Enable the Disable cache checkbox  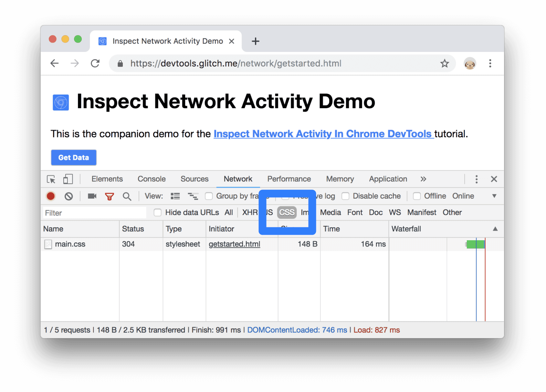tap(345, 196)
